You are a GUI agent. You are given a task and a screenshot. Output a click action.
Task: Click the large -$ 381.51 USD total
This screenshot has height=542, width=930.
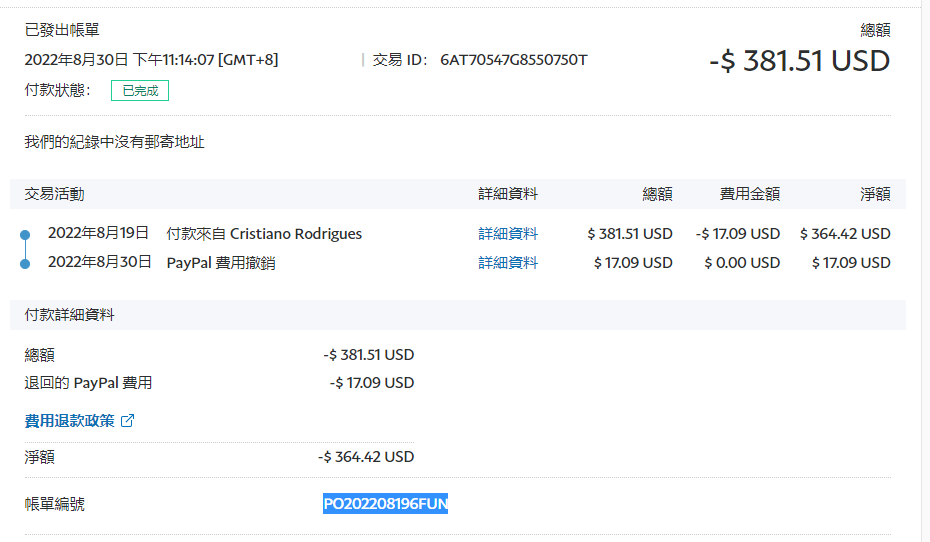click(x=799, y=61)
